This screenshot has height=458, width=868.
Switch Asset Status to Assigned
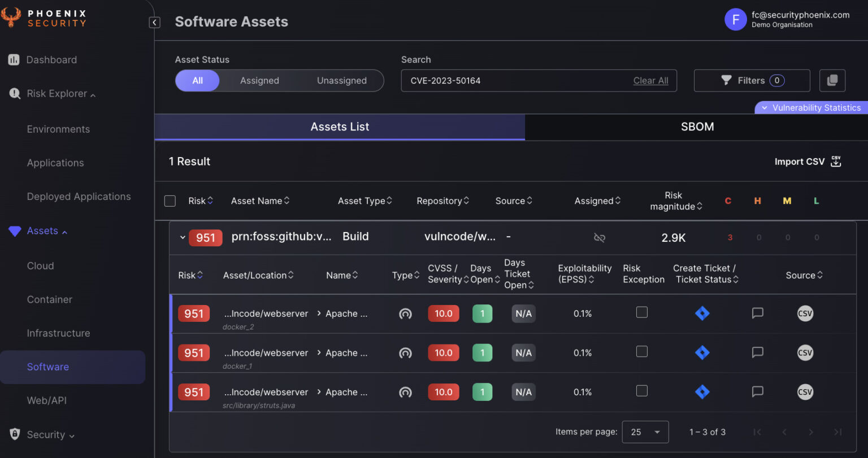(x=259, y=80)
